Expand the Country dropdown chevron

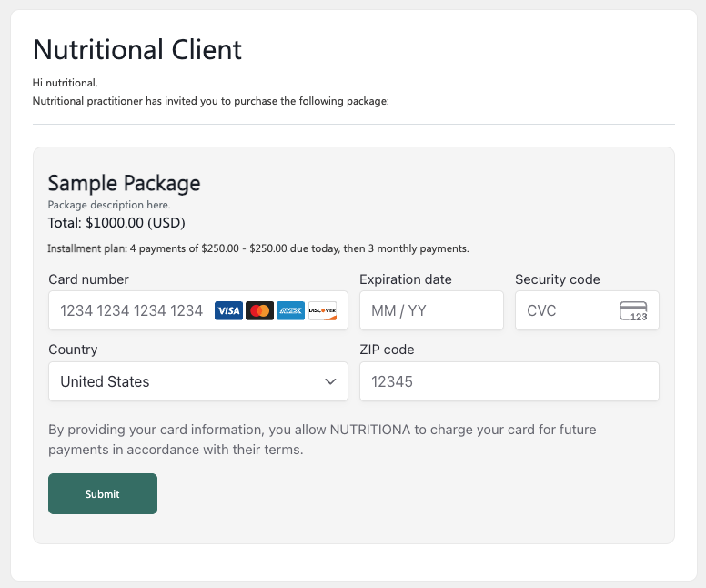point(330,381)
